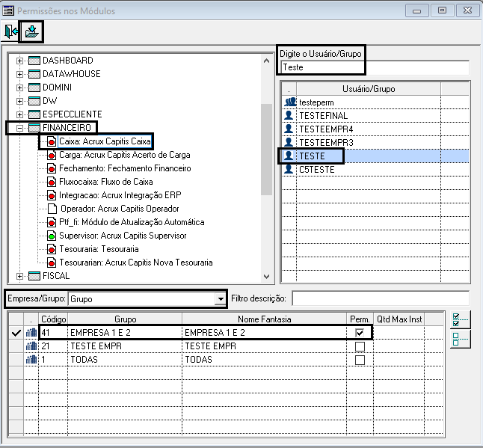Click the user icon beside C5TESTE
Screen dimensions: 483x448
pos(289,169)
